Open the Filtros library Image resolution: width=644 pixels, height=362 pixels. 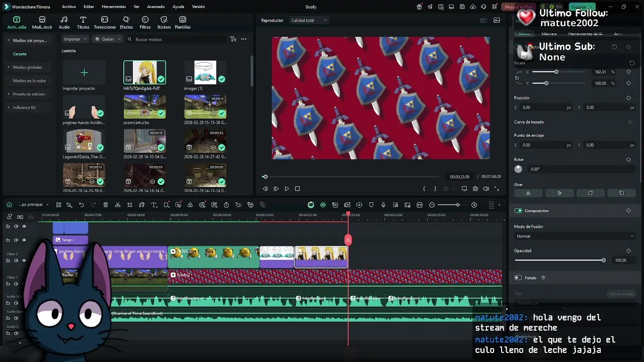pyautogui.click(x=145, y=23)
